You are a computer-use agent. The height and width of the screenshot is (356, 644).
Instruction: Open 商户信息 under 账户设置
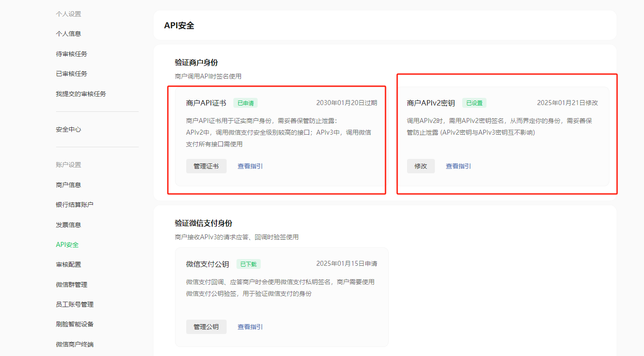click(68, 185)
